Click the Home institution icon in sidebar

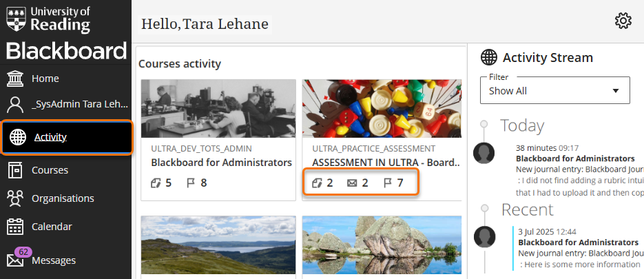[15, 79]
